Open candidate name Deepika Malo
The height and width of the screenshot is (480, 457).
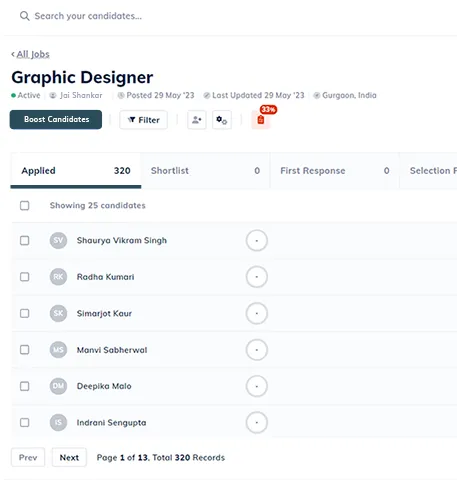pyautogui.click(x=104, y=386)
